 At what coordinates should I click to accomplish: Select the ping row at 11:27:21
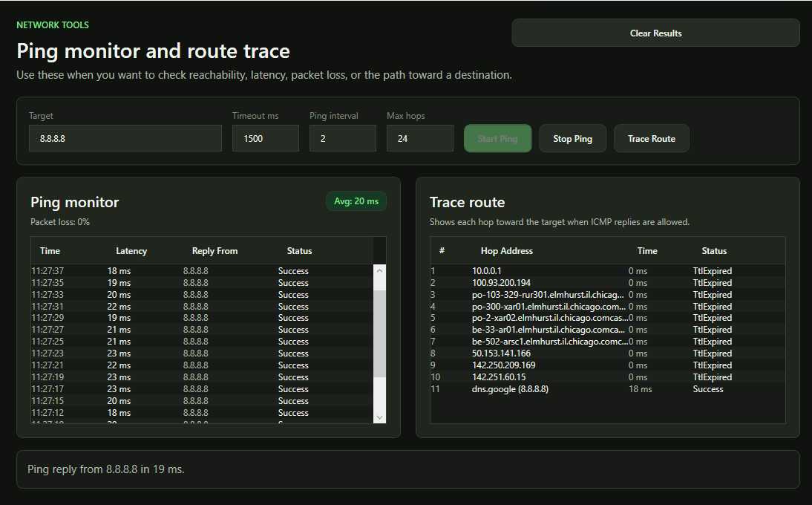pos(202,365)
